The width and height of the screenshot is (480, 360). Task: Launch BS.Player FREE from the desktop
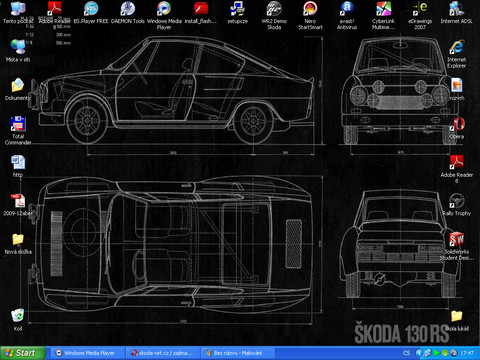[91, 9]
